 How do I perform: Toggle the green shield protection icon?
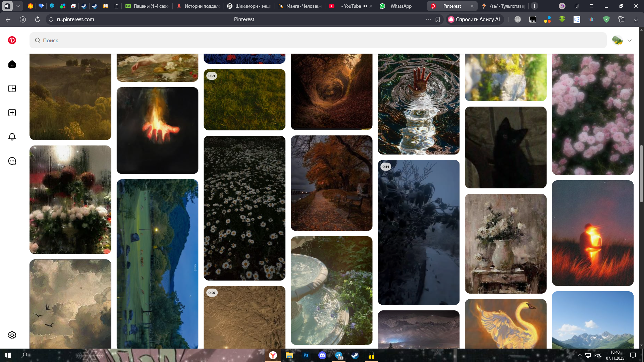pos(606,19)
